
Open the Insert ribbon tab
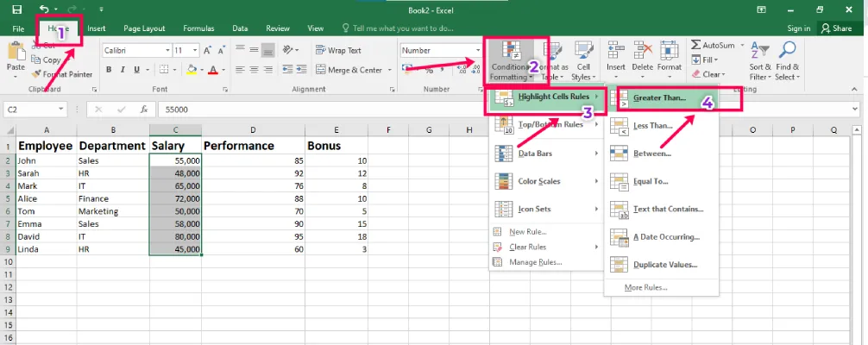pyautogui.click(x=97, y=28)
